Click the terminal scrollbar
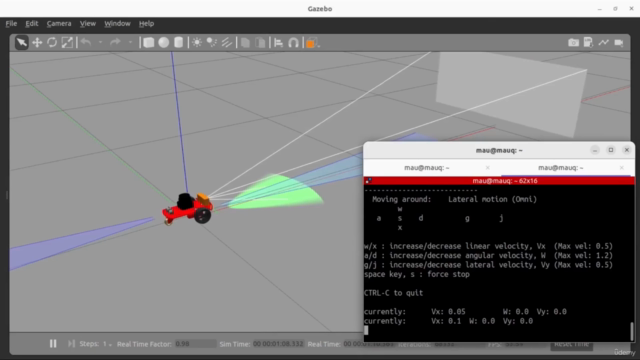 coord(632,331)
